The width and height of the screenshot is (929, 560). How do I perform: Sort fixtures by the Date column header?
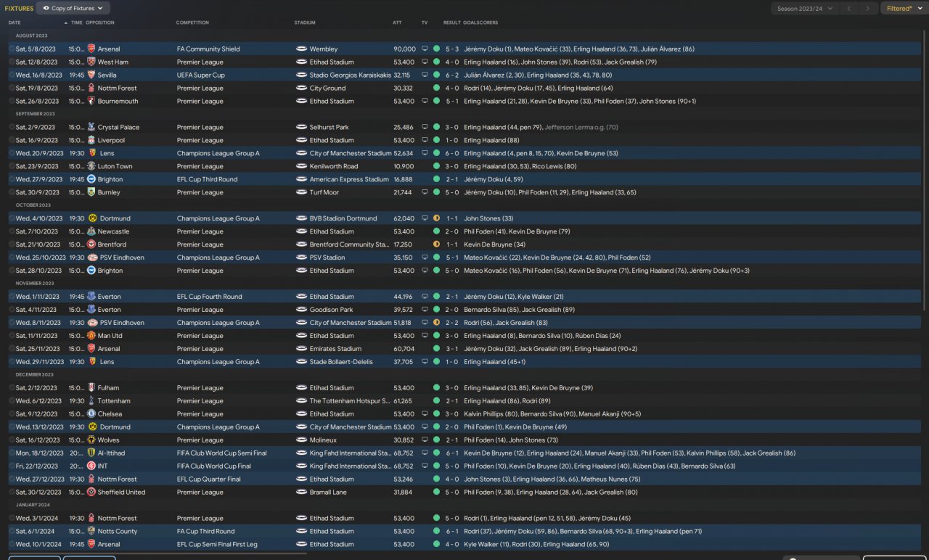tap(15, 22)
